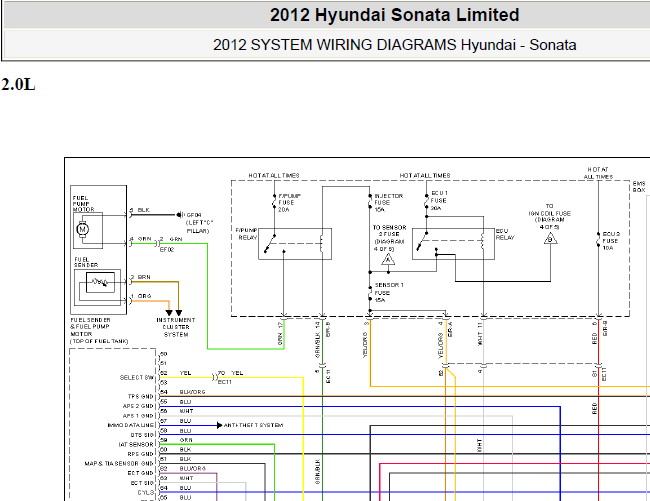The height and width of the screenshot is (501, 650).
Task: Click the 'ECU RELAY' label
Action: 505,234
